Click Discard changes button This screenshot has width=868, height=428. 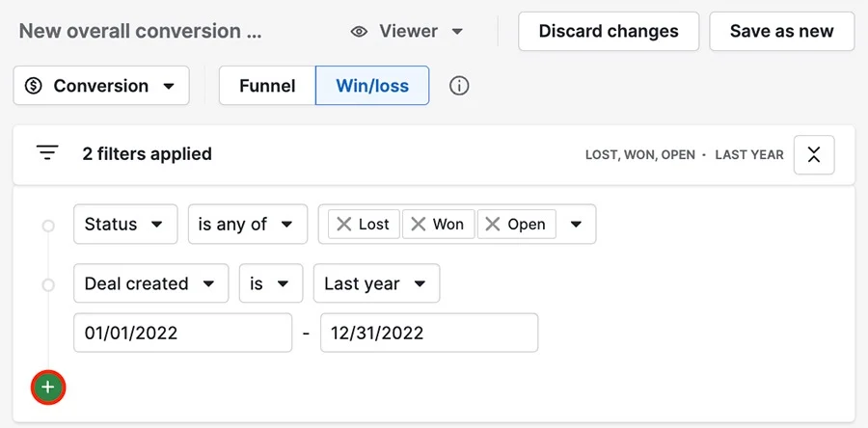coord(609,32)
